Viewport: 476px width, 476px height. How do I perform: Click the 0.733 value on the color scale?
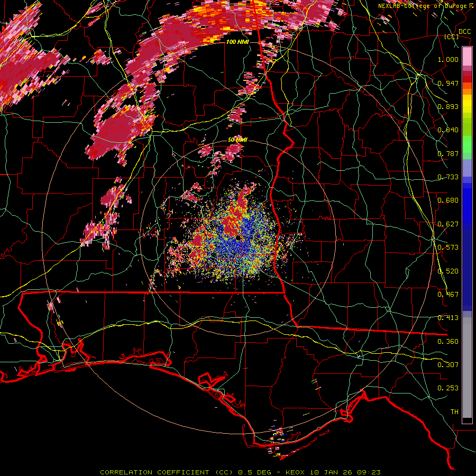click(x=448, y=177)
